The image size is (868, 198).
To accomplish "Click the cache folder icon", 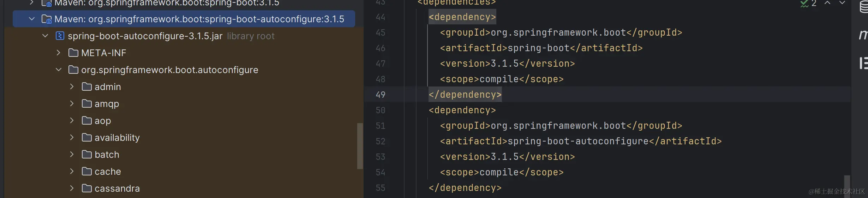I will point(87,171).
